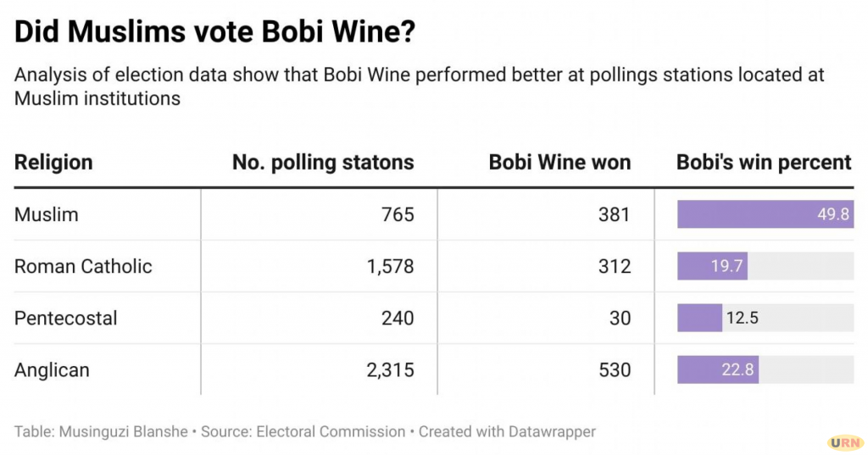
Task: Click the Bobi's win percent header
Action: 764,163
